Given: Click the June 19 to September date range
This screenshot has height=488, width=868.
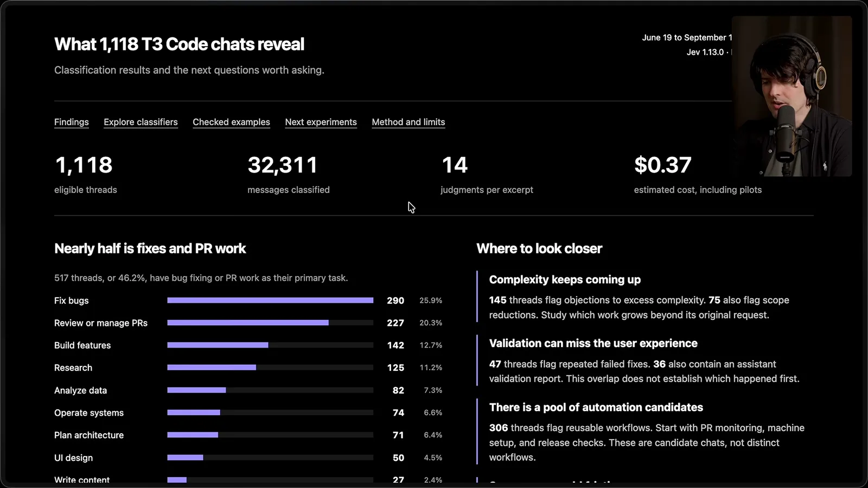Looking at the screenshot, I should pos(687,37).
